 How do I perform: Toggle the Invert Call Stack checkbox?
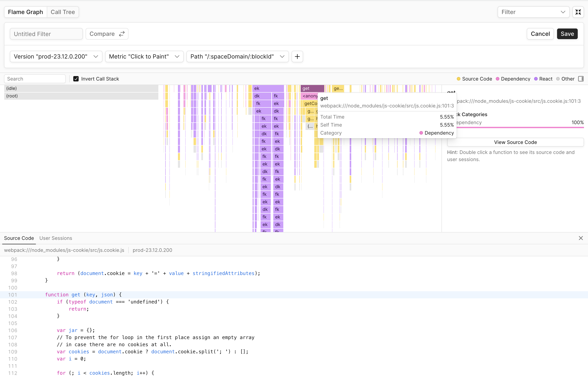[76, 79]
